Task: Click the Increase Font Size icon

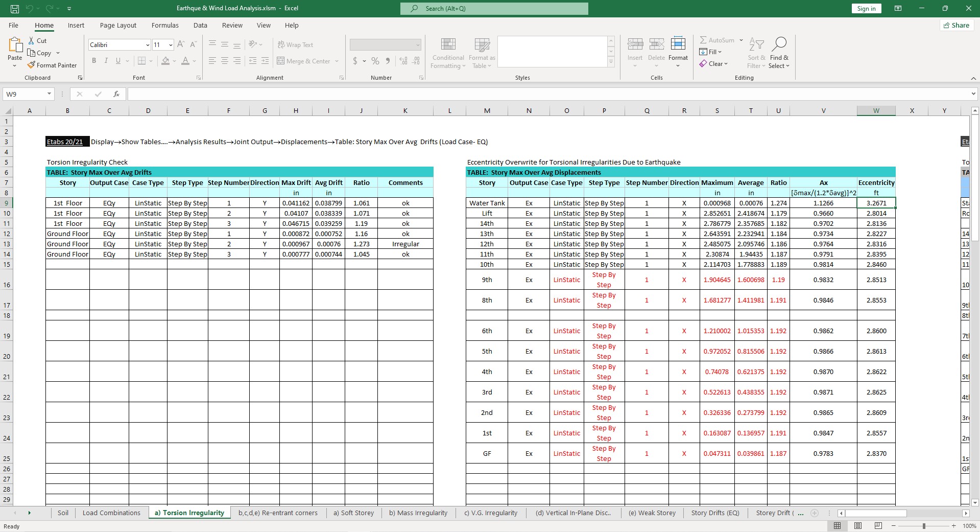Action: 181,45
